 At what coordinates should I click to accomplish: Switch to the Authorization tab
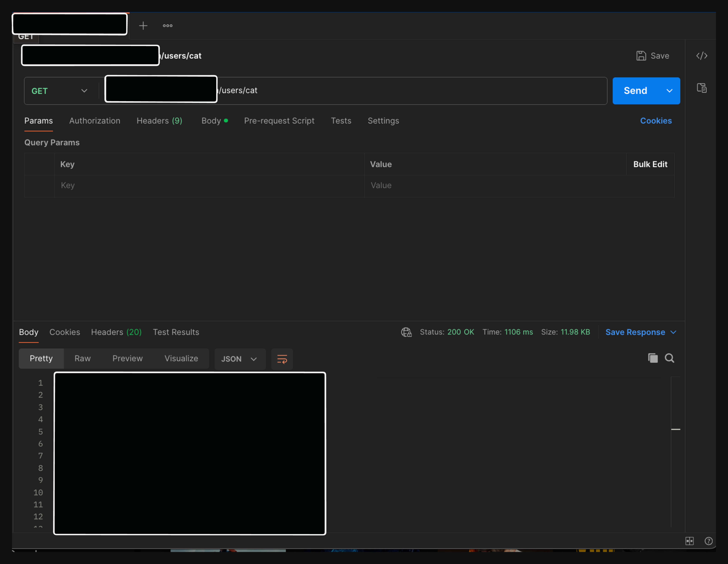pyautogui.click(x=95, y=121)
